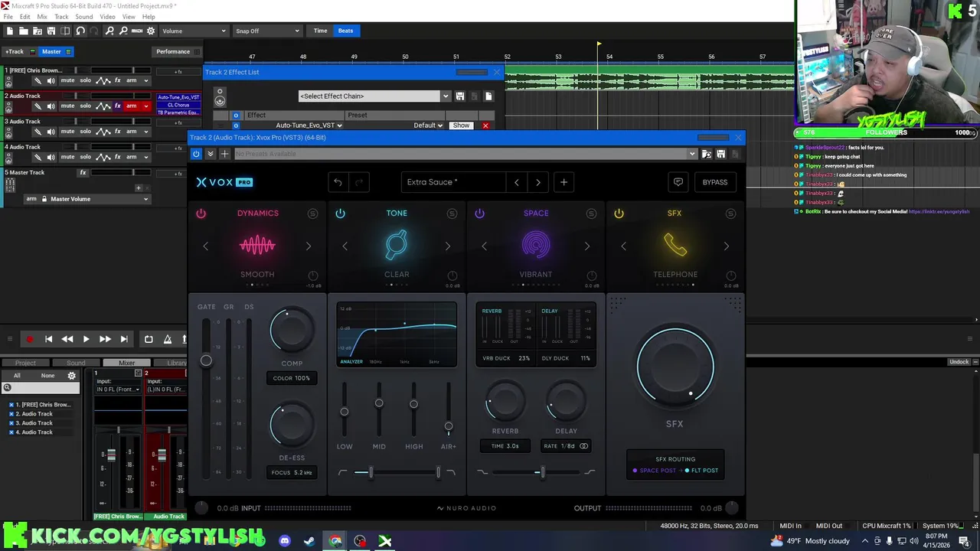Toggle the Loop mode transport icon
The height and width of the screenshot is (551, 980).
click(149, 339)
